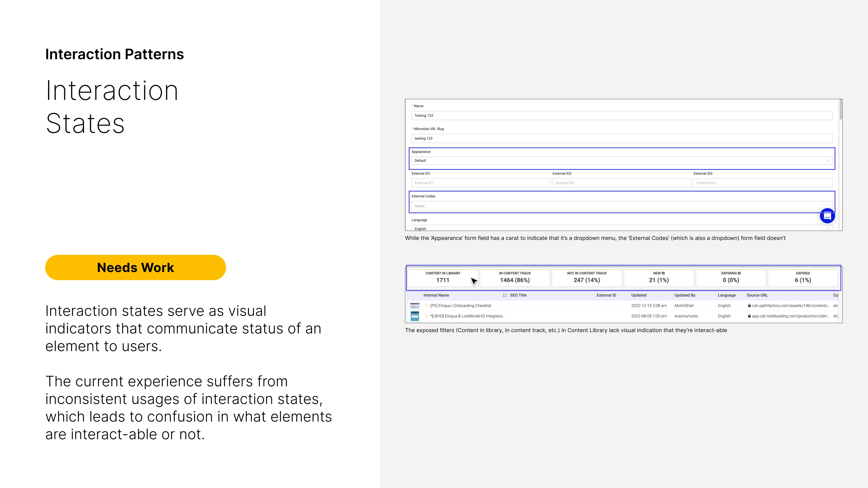Click the External ID1 input field
Image resolution: width=868 pixels, height=488 pixels.
481,183
